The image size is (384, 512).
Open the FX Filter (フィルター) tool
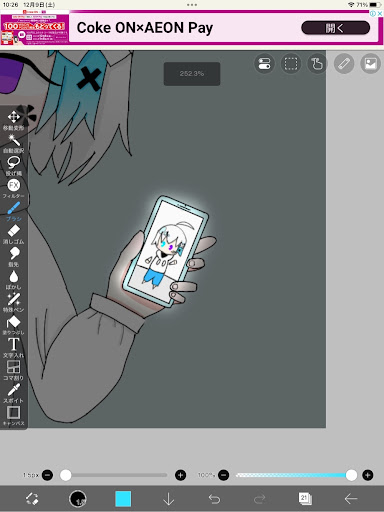coord(13,189)
